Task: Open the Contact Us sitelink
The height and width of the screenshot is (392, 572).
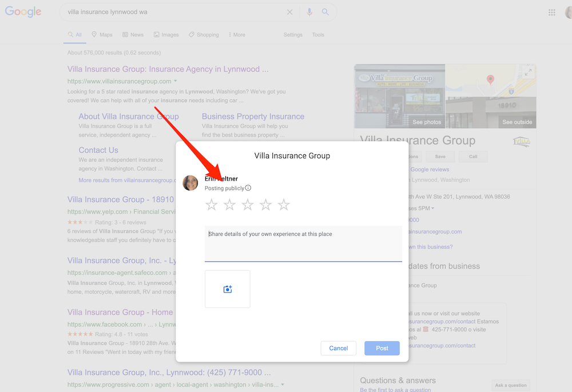Action: [x=98, y=150]
